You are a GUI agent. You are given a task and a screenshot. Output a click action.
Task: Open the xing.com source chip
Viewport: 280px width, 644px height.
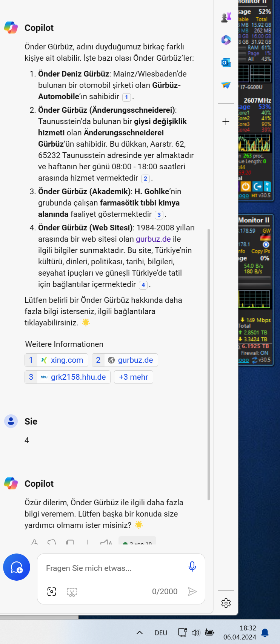pyautogui.click(x=56, y=360)
